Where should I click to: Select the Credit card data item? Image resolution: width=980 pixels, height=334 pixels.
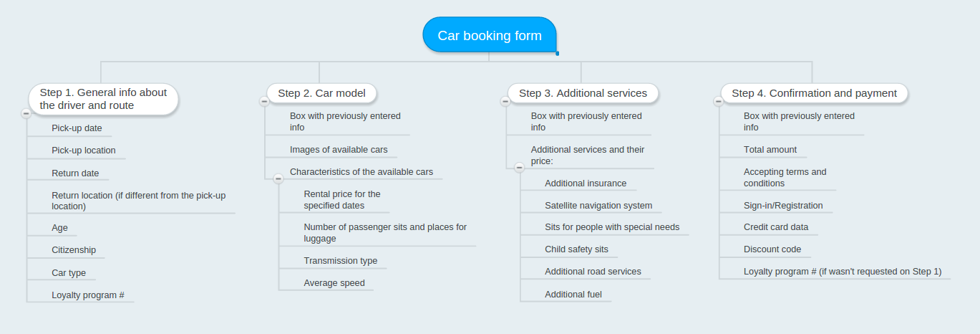(776, 226)
